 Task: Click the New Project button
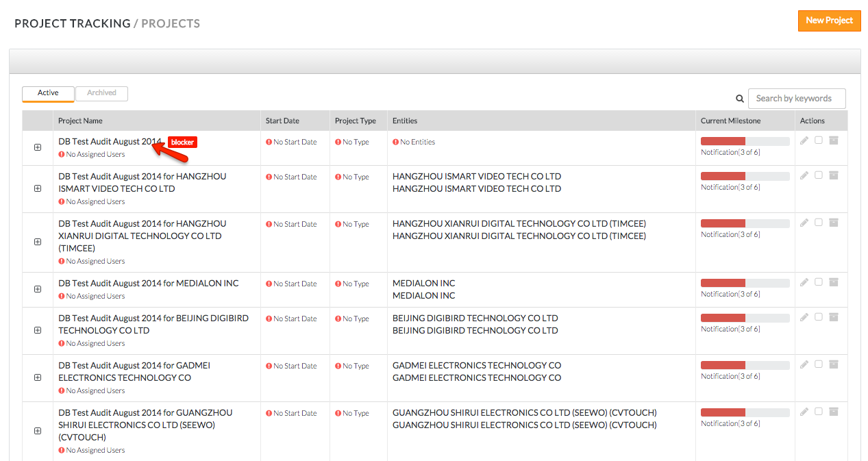[829, 21]
